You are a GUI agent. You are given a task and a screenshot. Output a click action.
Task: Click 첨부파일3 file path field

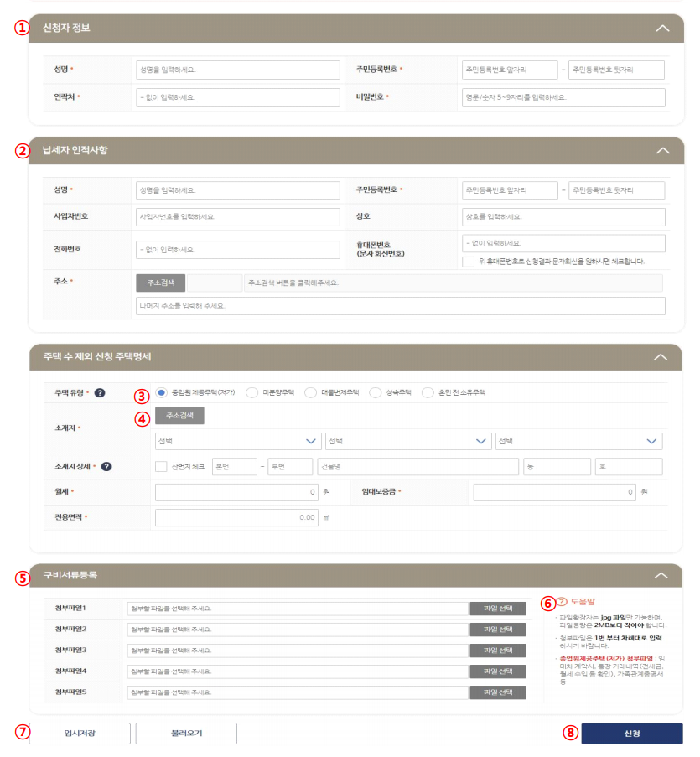tap(298, 651)
